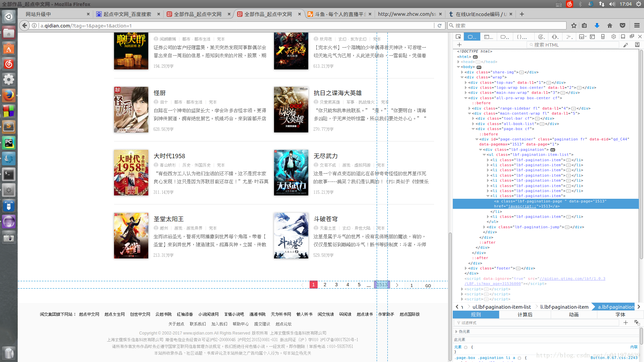Viewport: 644px width, 362px height.
Task: Open Ubuntu Software Center in dock
Action: pos(9,49)
